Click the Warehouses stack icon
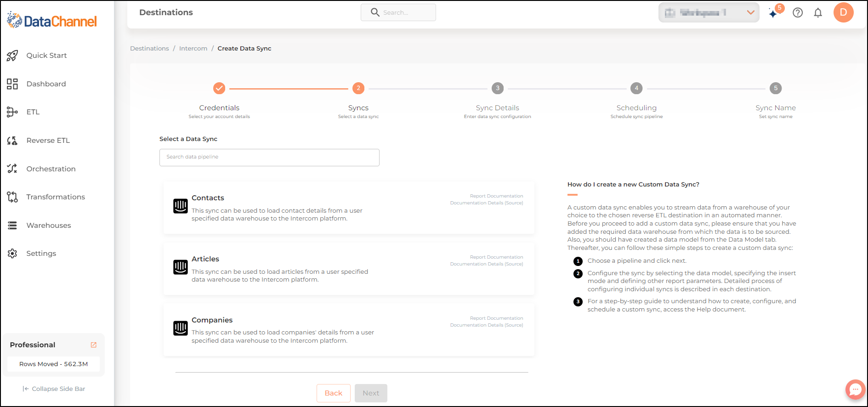This screenshot has height=407, width=868. 12,226
